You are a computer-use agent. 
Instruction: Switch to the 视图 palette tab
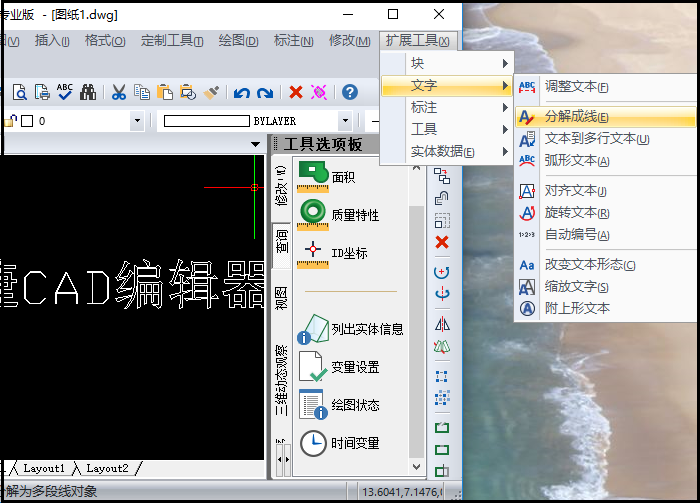pyautogui.click(x=281, y=298)
